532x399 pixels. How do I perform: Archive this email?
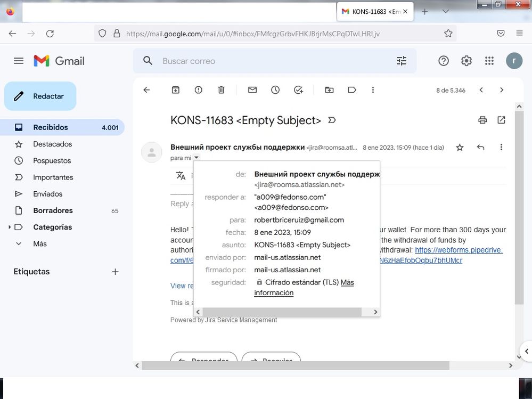(175, 90)
